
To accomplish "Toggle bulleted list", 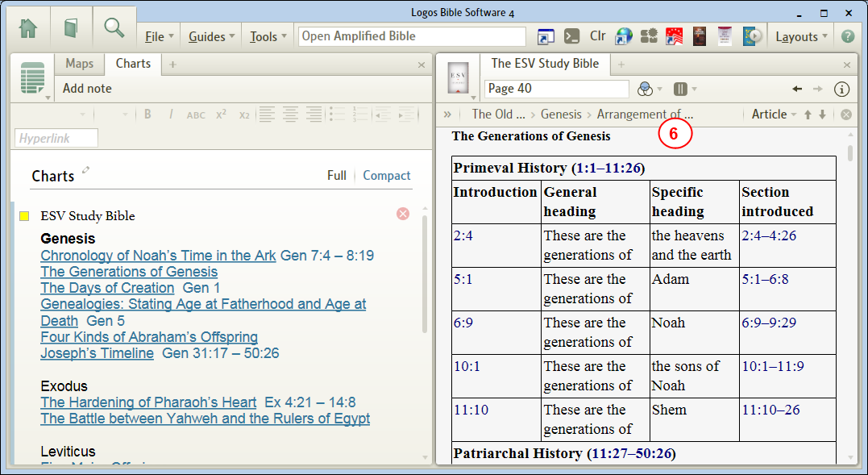I will [337, 115].
